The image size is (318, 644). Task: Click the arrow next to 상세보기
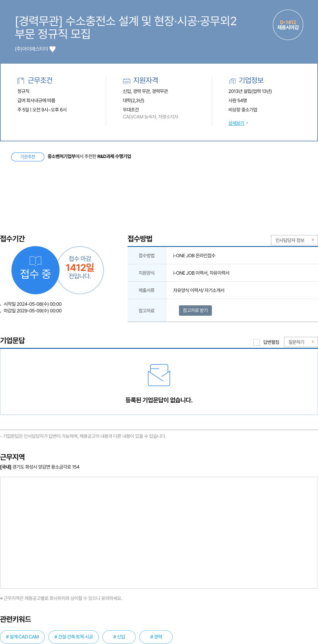247,123
